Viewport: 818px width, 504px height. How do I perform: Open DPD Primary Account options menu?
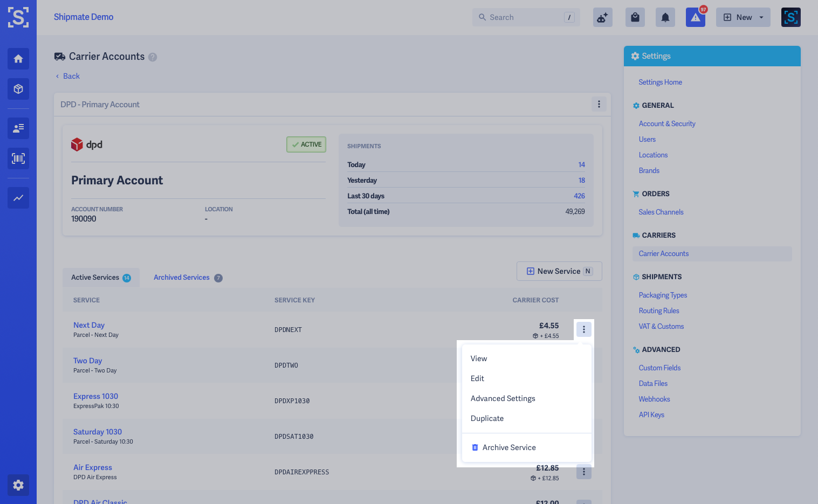tap(599, 104)
